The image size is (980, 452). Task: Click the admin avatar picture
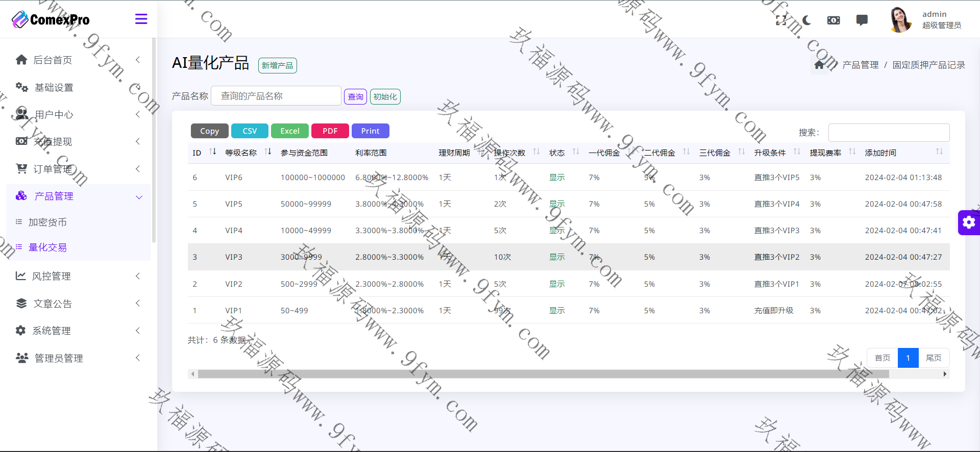point(900,20)
